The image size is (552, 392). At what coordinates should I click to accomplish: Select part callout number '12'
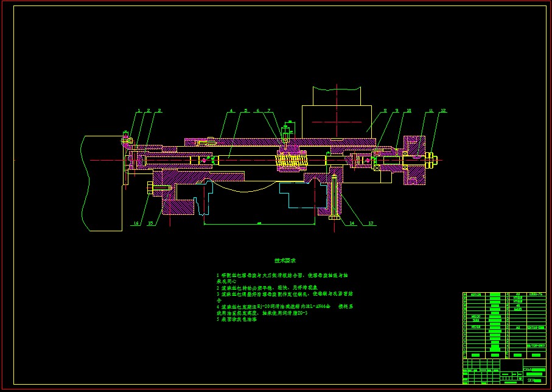[x=443, y=111]
